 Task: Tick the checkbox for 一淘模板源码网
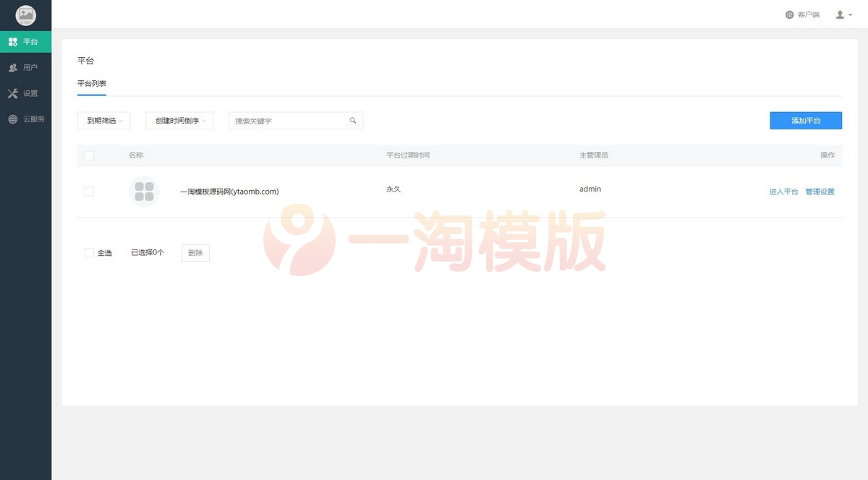pyautogui.click(x=90, y=192)
